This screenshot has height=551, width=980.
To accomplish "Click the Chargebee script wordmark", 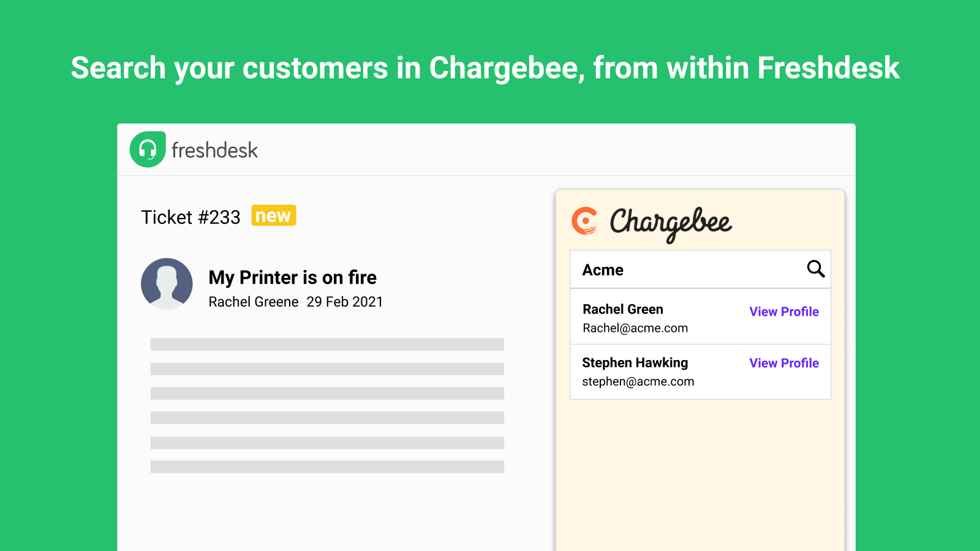I will [670, 223].
